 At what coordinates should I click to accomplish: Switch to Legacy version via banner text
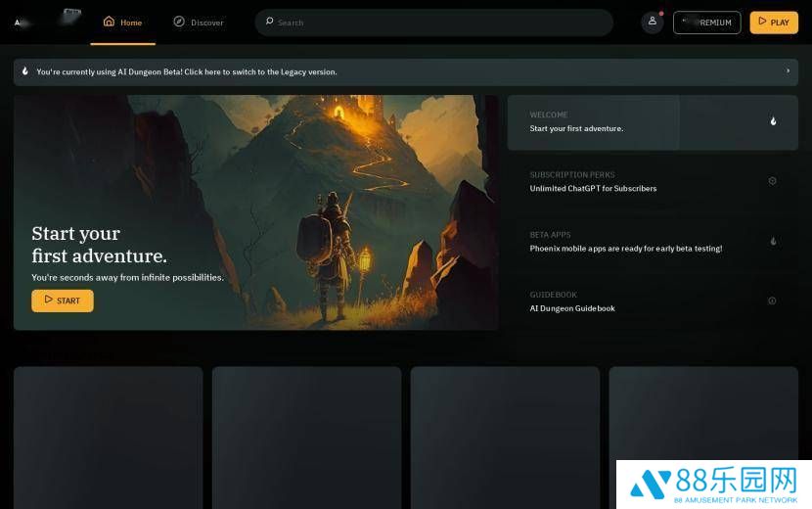tap(186, 71)
